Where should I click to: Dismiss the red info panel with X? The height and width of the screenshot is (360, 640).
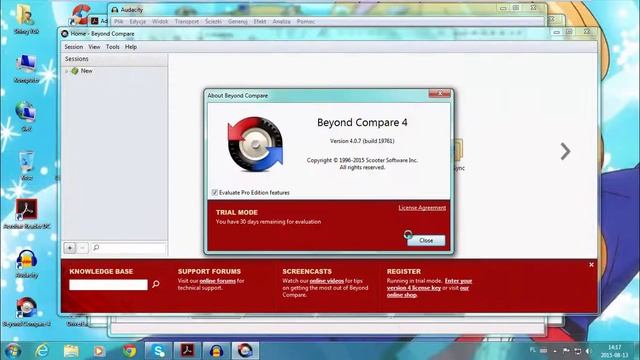point(591,265)
